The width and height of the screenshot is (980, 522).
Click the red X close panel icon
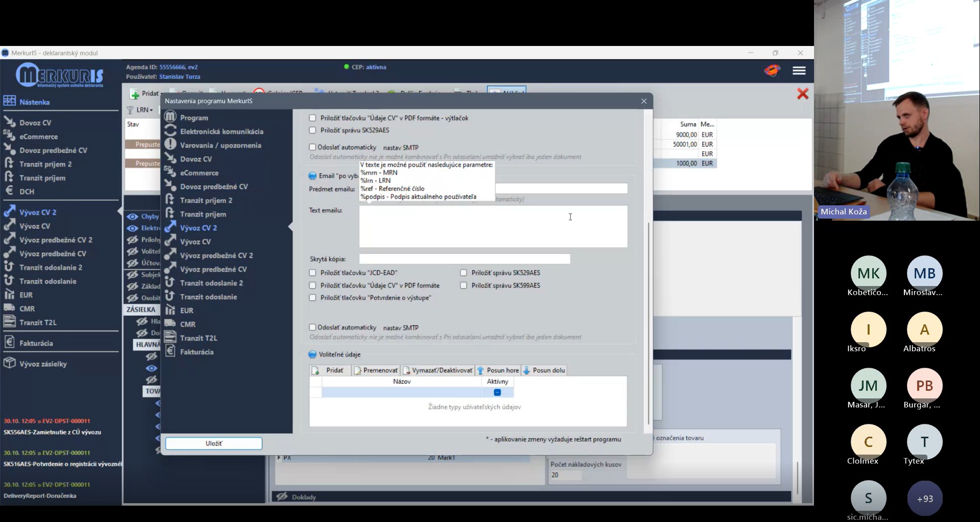point(802,94)
